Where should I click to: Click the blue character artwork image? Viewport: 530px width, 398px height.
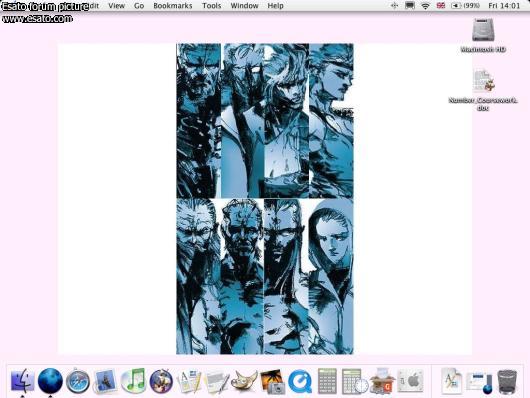[265, 199]
